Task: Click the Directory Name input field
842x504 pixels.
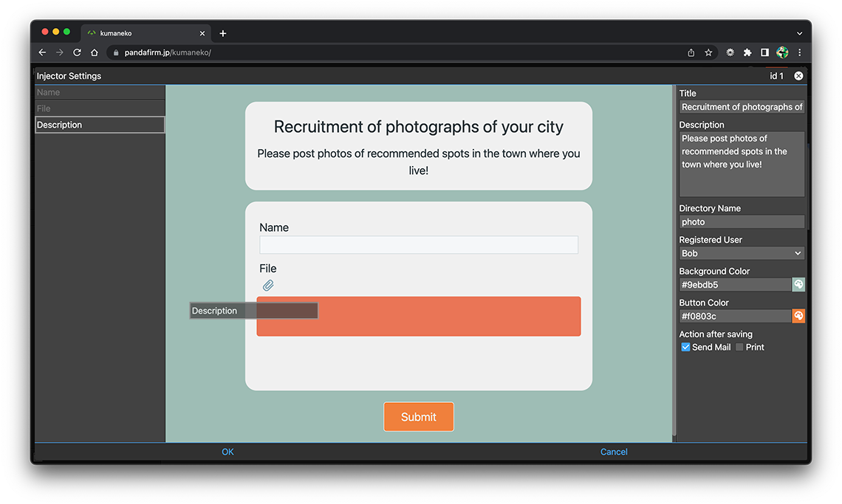Action: coord(742,222)
